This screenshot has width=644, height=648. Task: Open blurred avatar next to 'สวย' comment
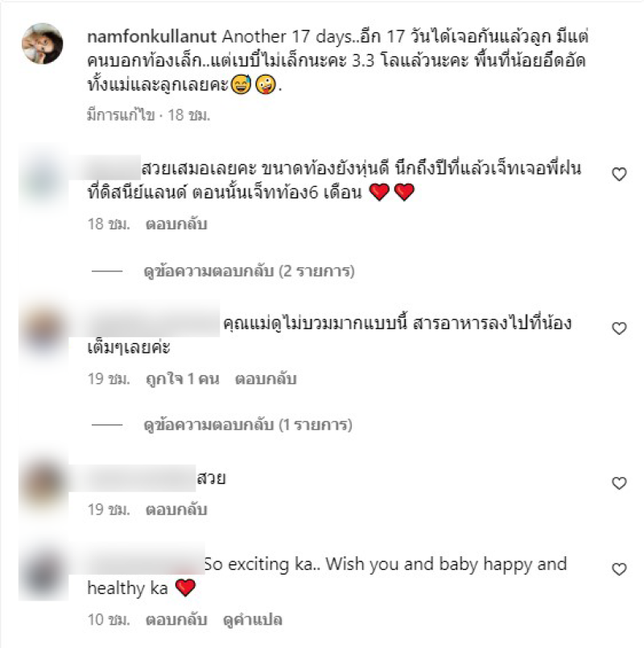[43, 485]
